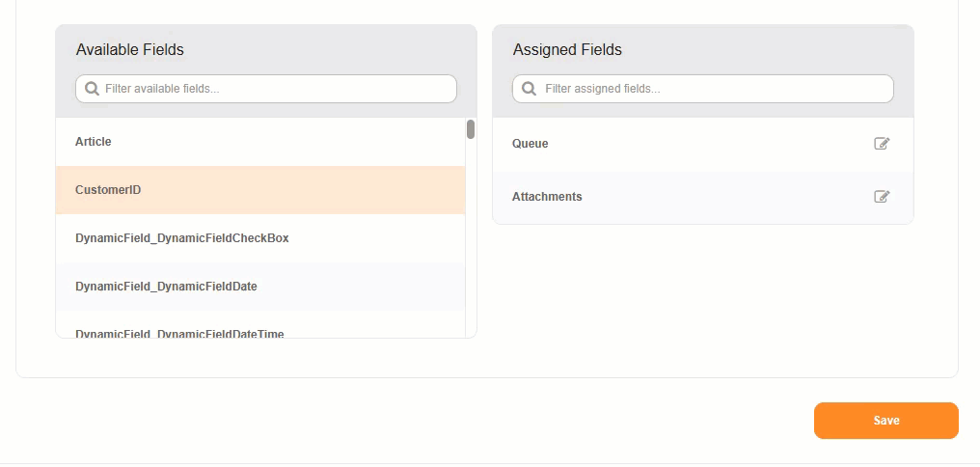Click the Queue label text
This screenshot has height=467, width=980.
tap(530, 144)
